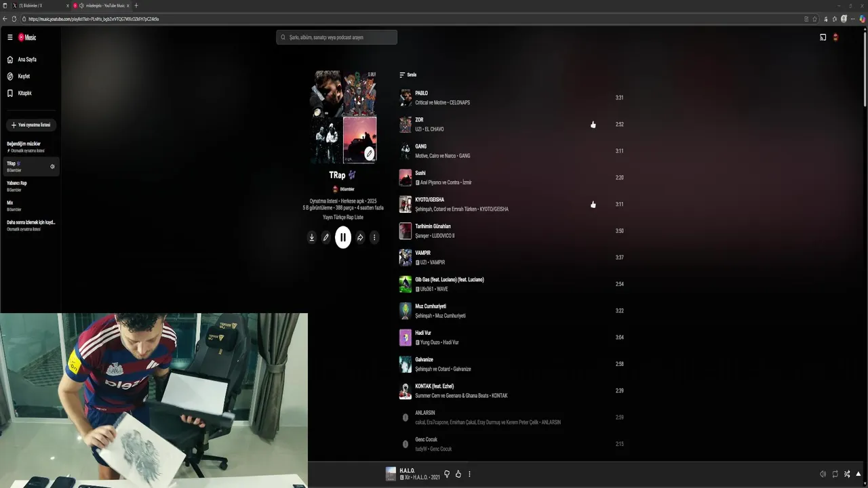868x488 pixels.
Task: Open Yung Ouzo artist link
Action: 430,342
